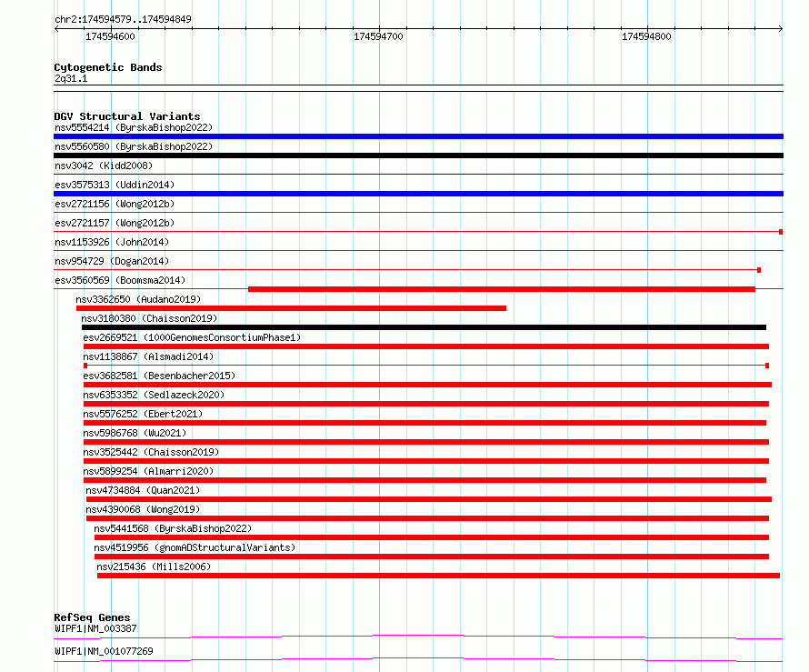Open esv3682581 (Besenbacher2015) label
Viewport: 809px width, 672px height.
tap(159, 376)
